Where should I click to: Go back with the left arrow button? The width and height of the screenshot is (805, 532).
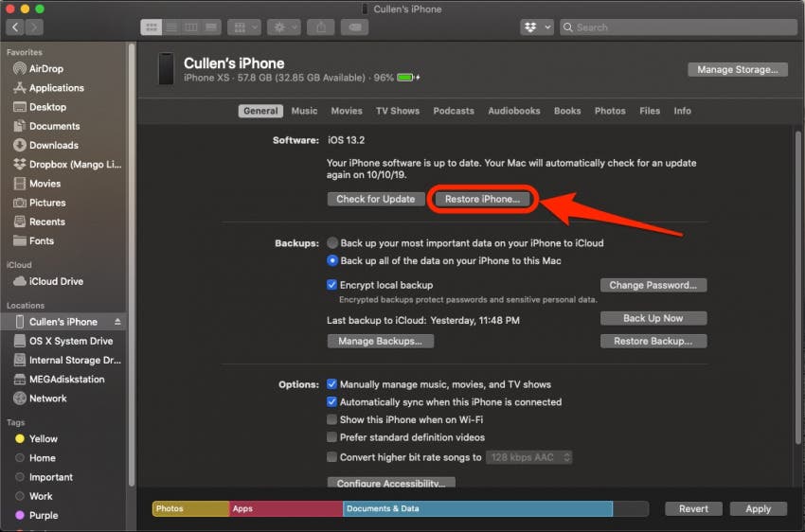[x=15, y=27]
